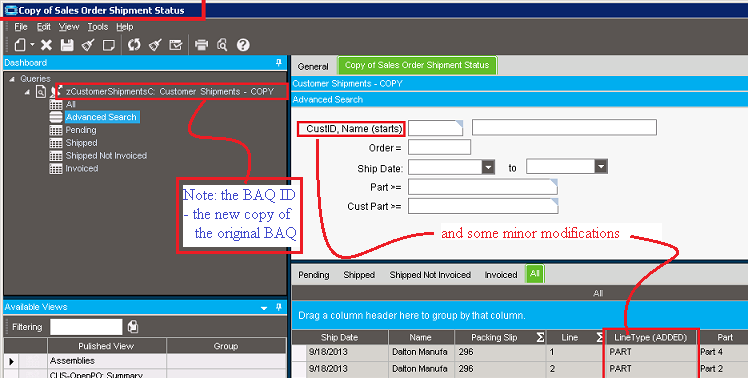Click the Filtering text box
The width and height of the screenshot is (748, 378).
(86, 327)
